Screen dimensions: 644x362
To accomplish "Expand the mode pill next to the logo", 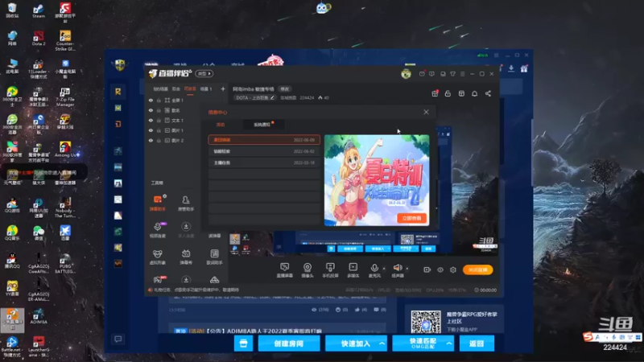I will pos(204,74).
